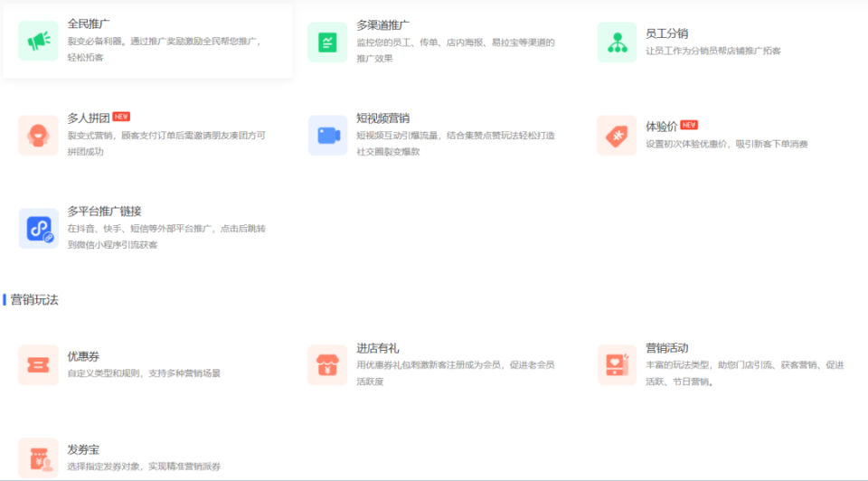Open 营销活动 feature title
868x481 pixels.
pos(666,348)
